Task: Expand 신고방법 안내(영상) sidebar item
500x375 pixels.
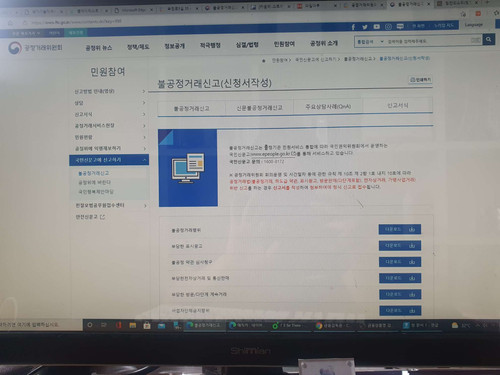Action: coord(109,91)
